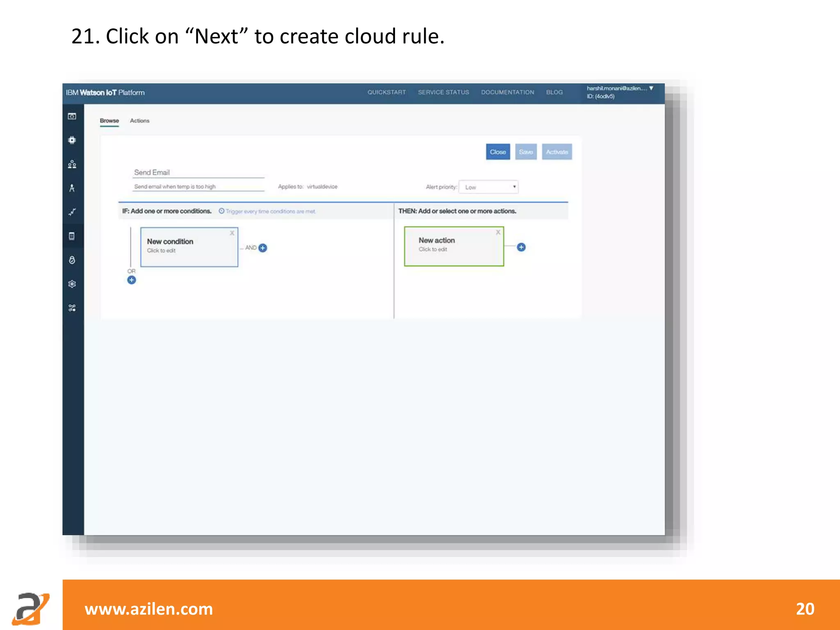Viewport: 840px width, 630px height.
Task: Open Members people icon in sidebar
Action: (72, 164)
